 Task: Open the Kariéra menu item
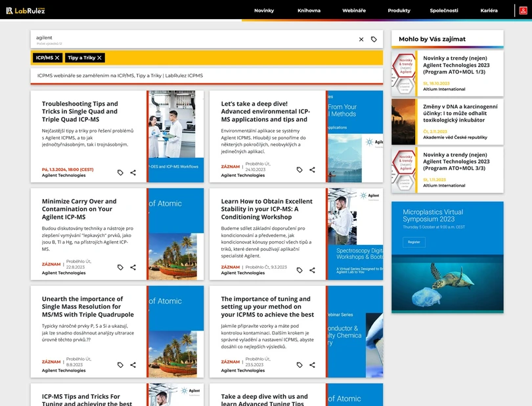(x=489, y=11)
